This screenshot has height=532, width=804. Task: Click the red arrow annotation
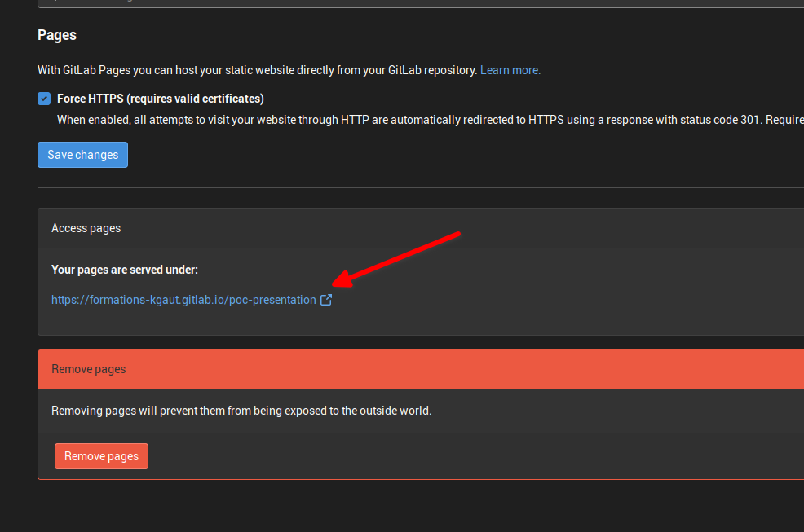pyautogui.click(x=400, y=257)
